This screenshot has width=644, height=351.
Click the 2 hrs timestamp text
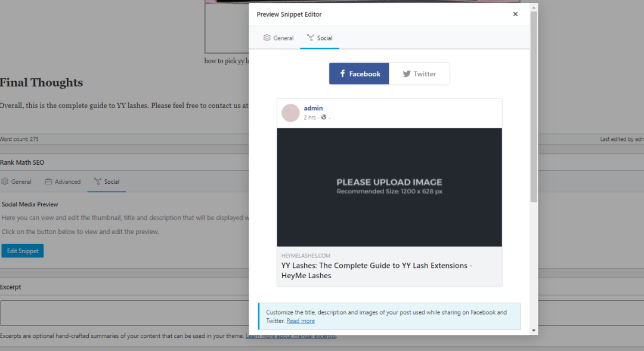click(309, 118)
